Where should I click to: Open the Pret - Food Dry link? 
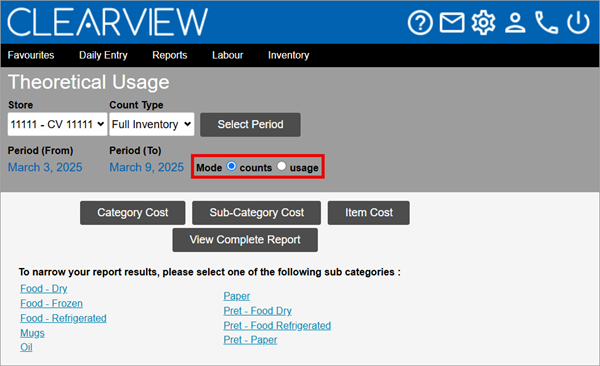click(258, 310)
